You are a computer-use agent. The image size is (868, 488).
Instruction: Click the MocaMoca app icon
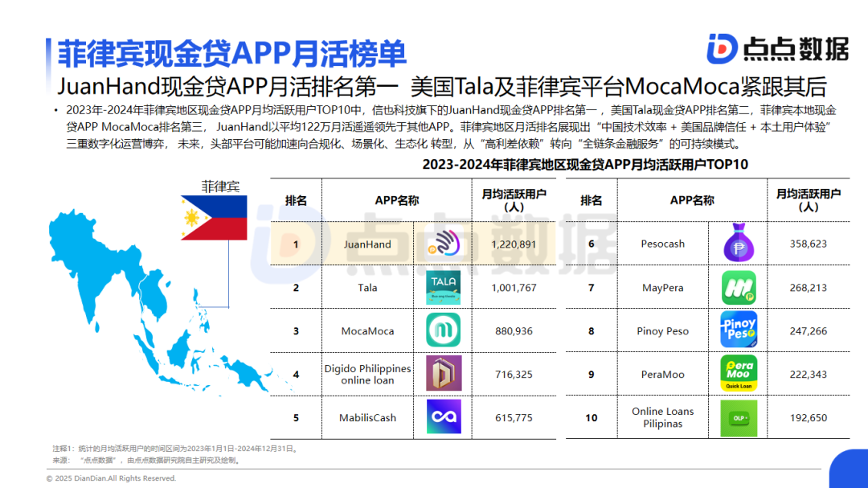pyautogui.click(x=443, y=330)
